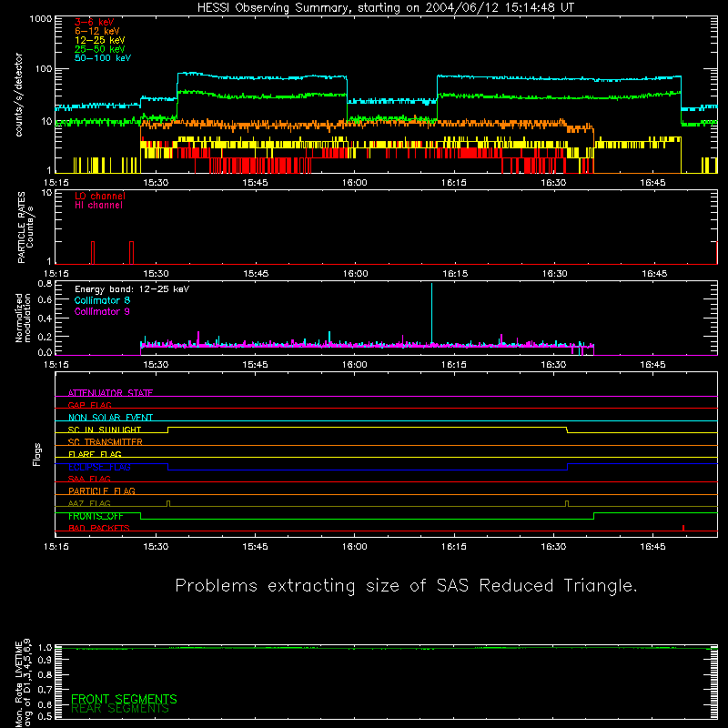This screenshot has height=728, width=728.
Task: Click the 0.9 tick on livetime axis
Action: pos(45,660)
